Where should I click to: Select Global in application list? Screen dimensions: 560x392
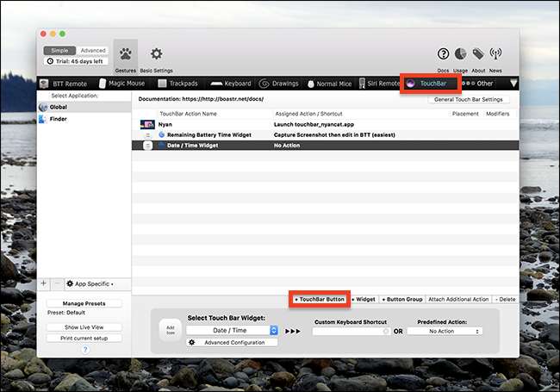84,107
